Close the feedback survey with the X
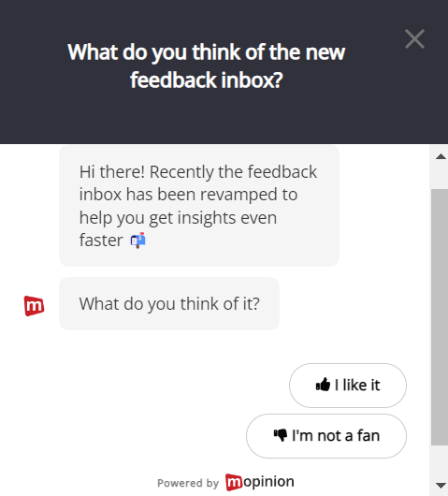This screenshot has height=496, width=448. pyautogui.click(x=414, y=39)
